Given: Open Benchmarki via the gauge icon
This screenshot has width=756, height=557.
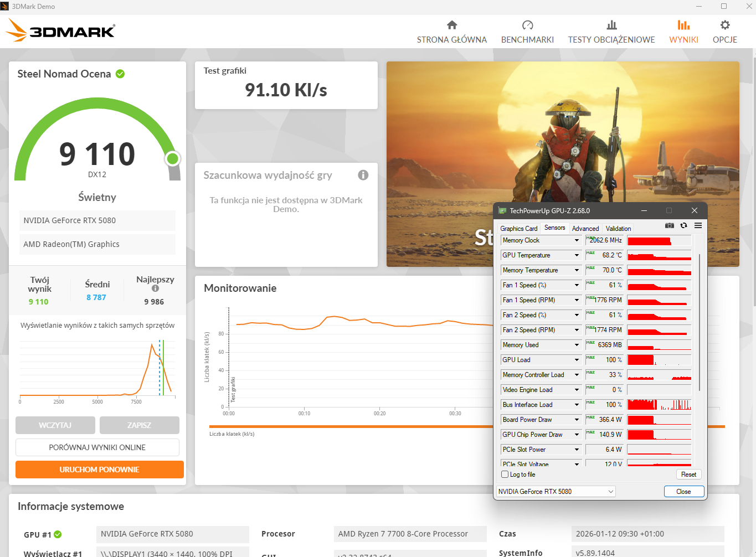Looking at the screenshot, I should 527,25.
